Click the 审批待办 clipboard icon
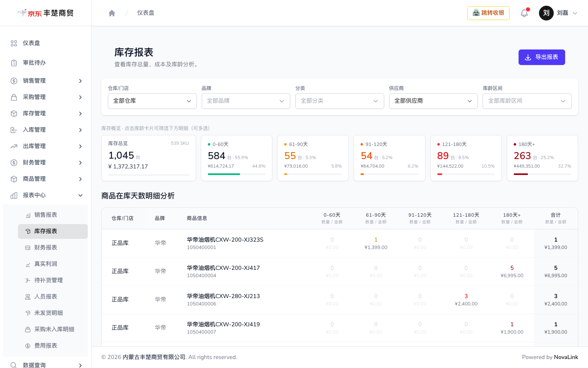 tap(14, 63)
